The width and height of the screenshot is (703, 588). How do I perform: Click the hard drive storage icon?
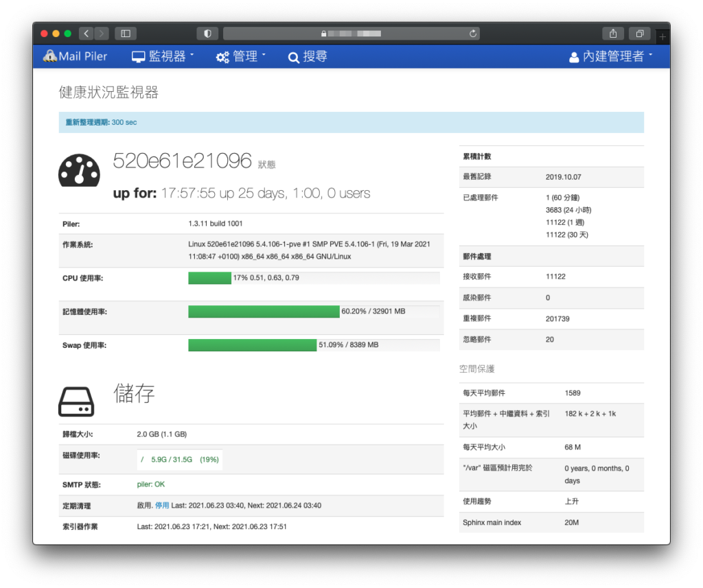(76, 401)
